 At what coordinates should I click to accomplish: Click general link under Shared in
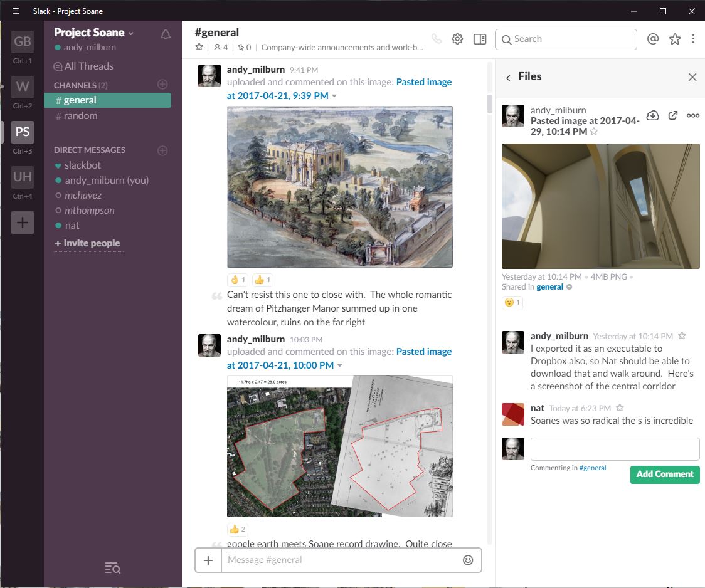point(549,287)
